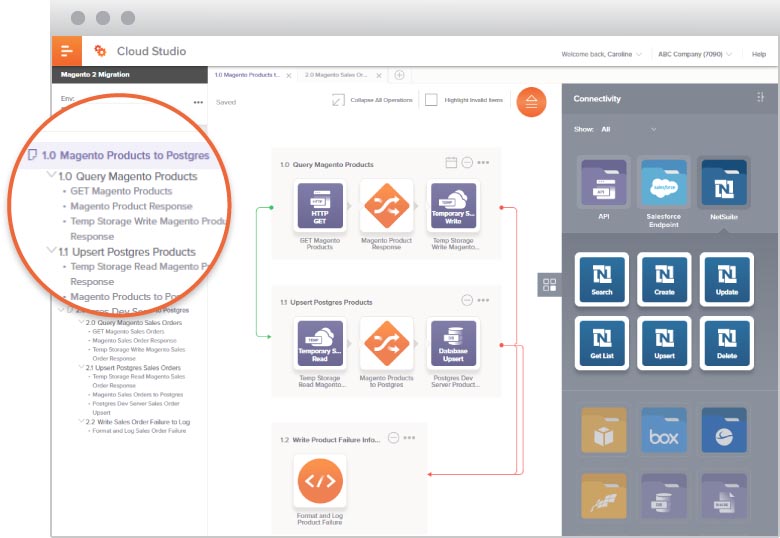Close the 1.0 Magento Products tab

click(x=289, y=76)
